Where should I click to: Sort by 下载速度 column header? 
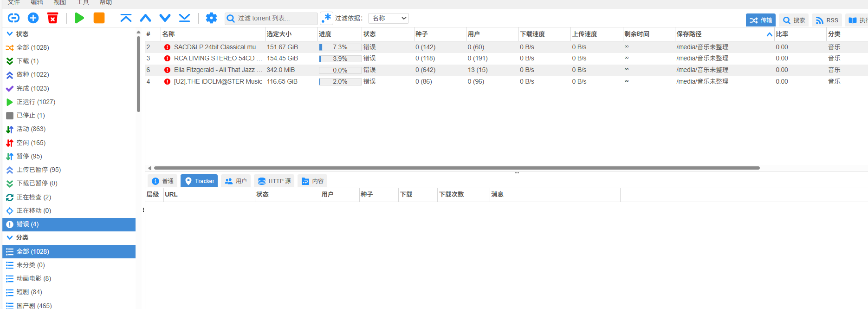(544, 34)
